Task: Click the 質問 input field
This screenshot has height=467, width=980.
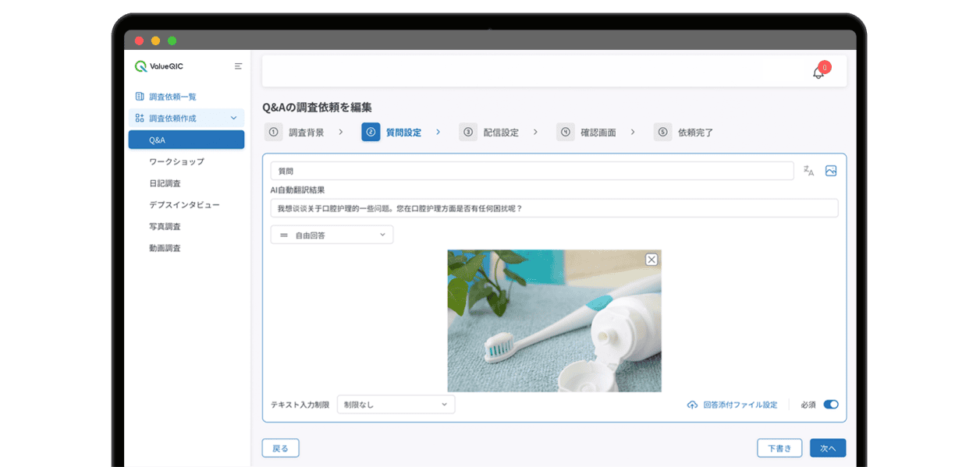Action: (x=531, y=171)
